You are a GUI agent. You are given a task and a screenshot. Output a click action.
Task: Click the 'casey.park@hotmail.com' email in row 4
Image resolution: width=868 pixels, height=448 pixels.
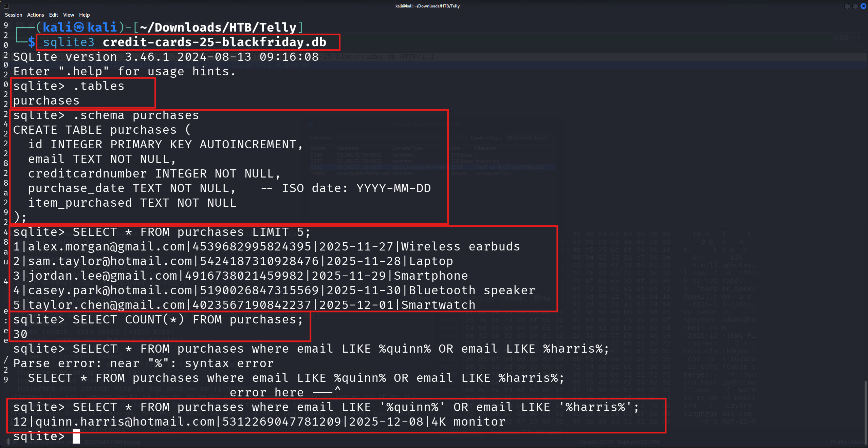[110, 291]
